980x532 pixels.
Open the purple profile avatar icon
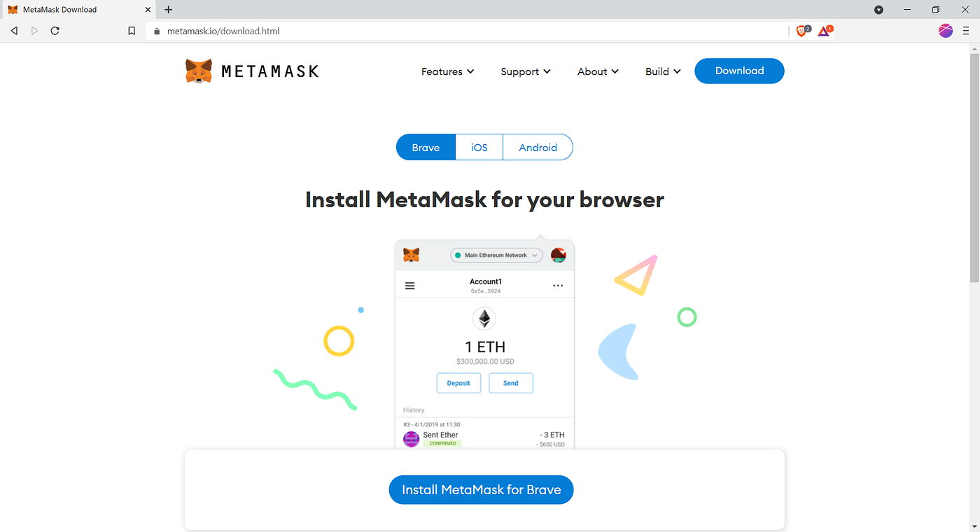tap(946, 30)
